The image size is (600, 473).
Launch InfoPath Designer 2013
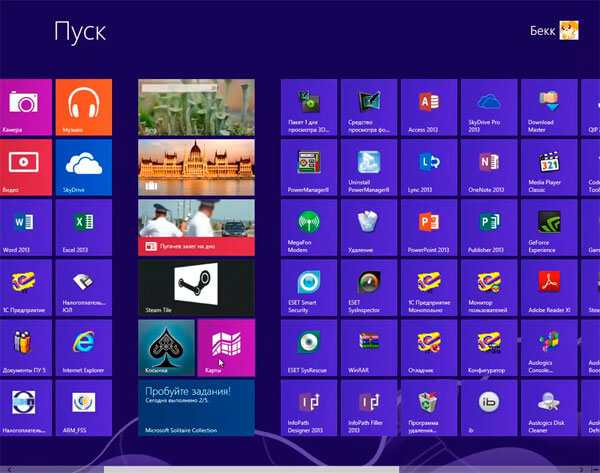pyautogui.click(x=309, y=408)
